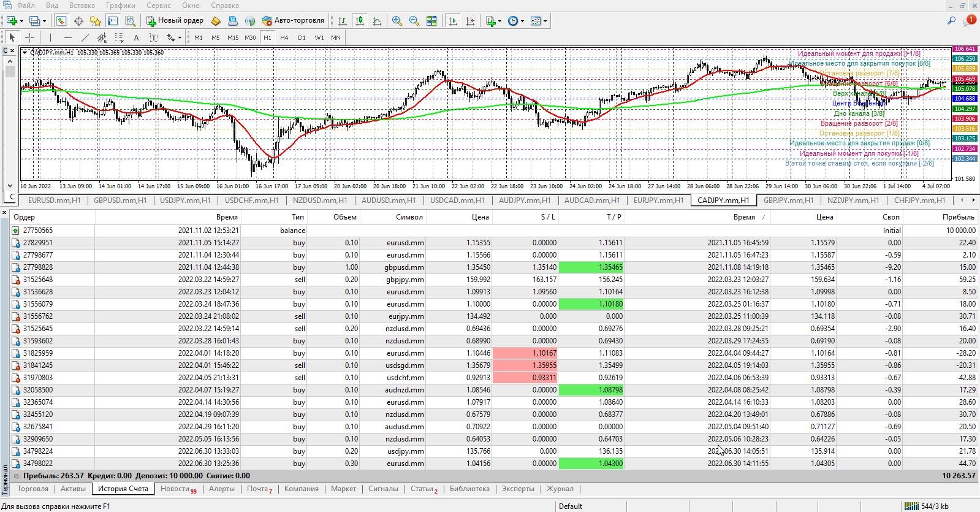Expand the profiles dropdown arrow

click(x=44, y=21)
